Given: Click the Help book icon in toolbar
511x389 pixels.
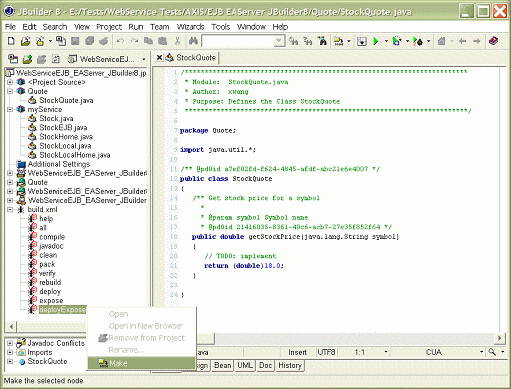Looking at the screenshot, I should [493, 41].
